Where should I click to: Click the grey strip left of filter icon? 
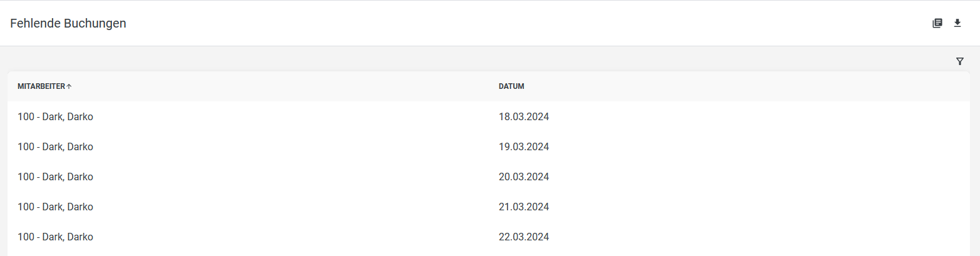[476, 61]
